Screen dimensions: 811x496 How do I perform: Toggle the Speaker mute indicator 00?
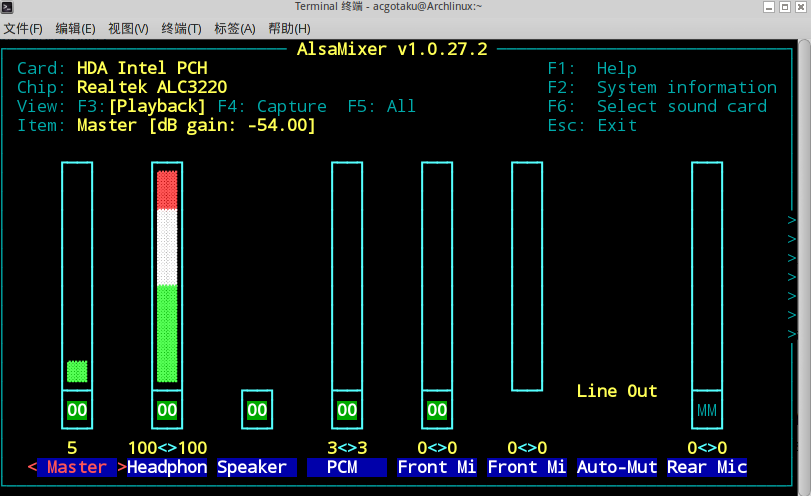pos(257,410)
